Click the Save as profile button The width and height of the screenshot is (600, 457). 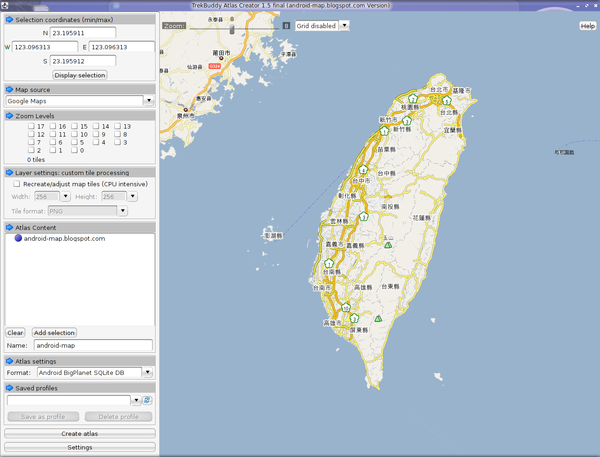tap(43, 416)
